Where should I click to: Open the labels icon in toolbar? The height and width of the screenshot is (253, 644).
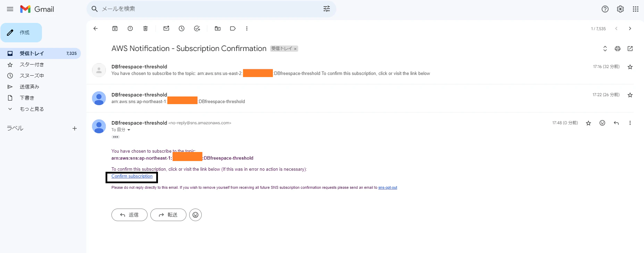coord(233,28)
